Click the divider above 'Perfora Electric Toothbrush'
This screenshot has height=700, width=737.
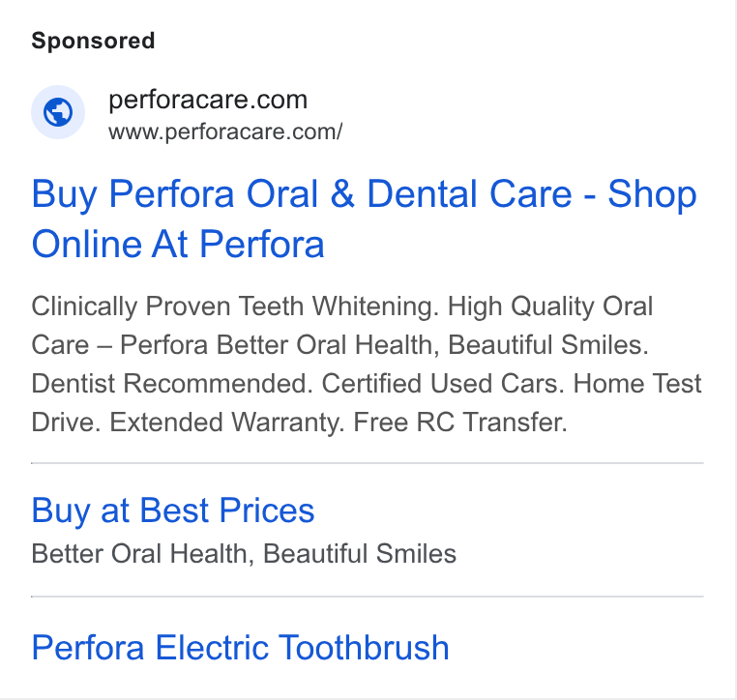point(368,597)
